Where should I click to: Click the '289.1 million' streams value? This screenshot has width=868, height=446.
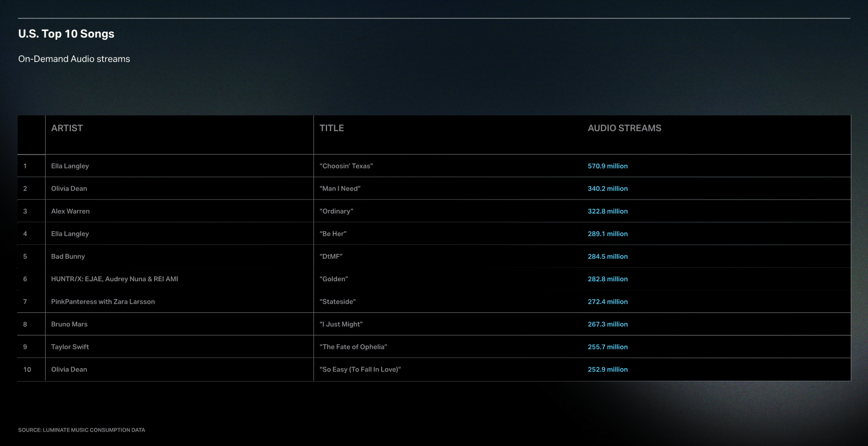tap(608, 233)
